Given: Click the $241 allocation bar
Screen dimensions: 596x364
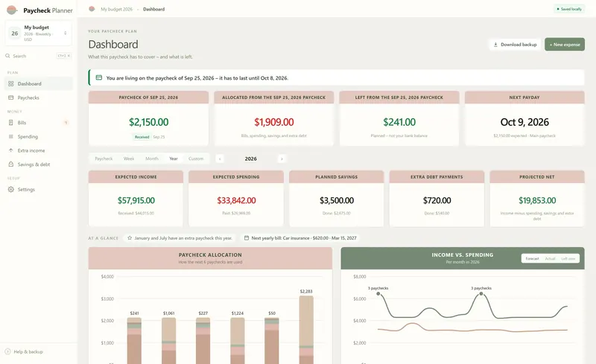Looking at the screenshot, I should point(134,340).
